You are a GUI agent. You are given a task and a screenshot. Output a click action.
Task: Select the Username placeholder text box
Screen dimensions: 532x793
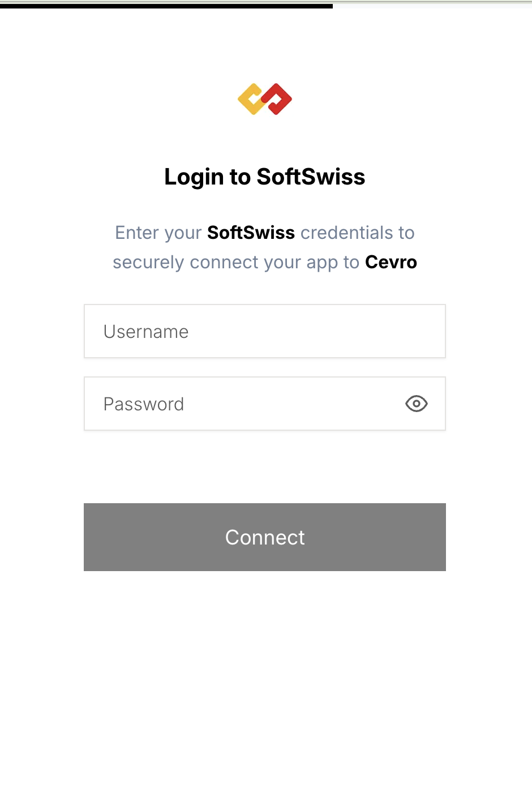pyautogui.click(x=145, y=331)
